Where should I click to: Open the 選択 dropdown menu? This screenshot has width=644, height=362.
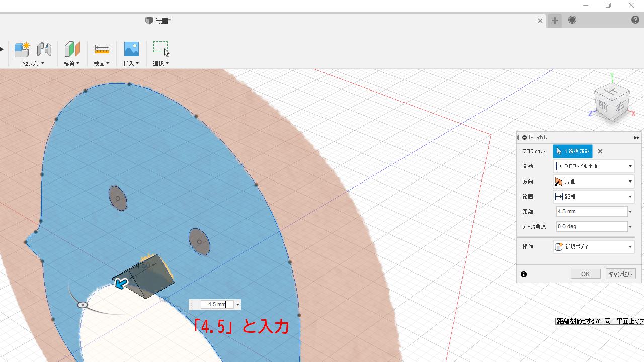tap(160, 63)
